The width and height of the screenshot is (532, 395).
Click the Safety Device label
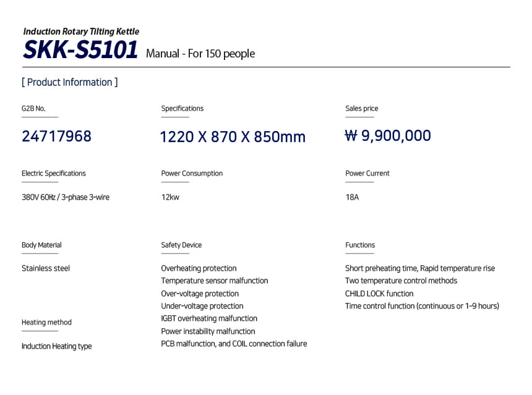(181, 245)
